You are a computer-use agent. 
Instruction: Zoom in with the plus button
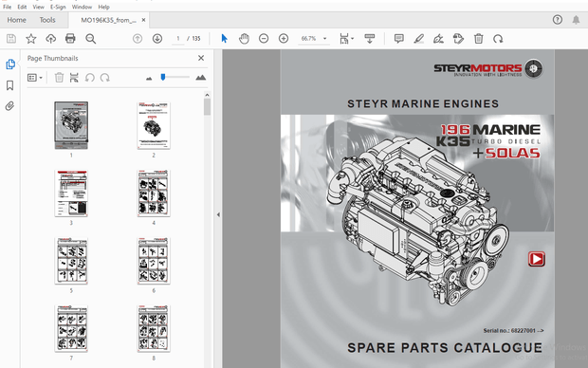pyautogui.click(x=284, y=39)
